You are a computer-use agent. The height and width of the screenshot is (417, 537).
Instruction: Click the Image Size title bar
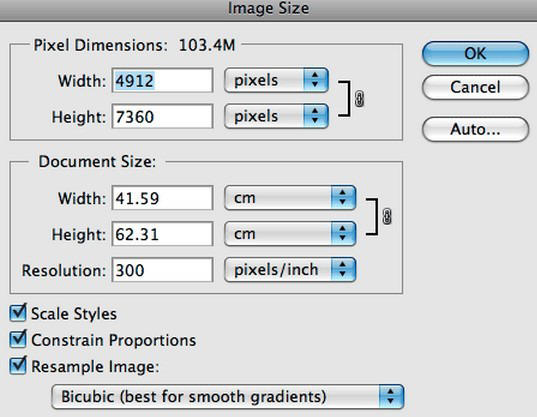coord(268,10)
